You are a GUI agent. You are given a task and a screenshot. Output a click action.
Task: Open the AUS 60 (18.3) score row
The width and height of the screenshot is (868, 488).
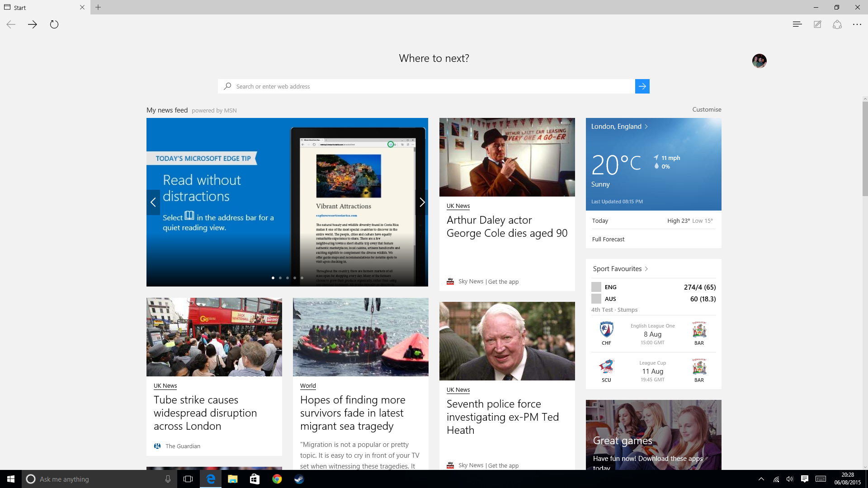[x=653, y=299]
